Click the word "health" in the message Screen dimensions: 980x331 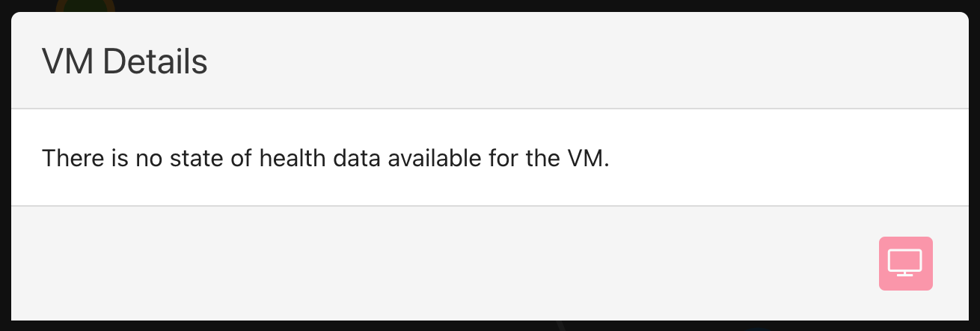293,159
